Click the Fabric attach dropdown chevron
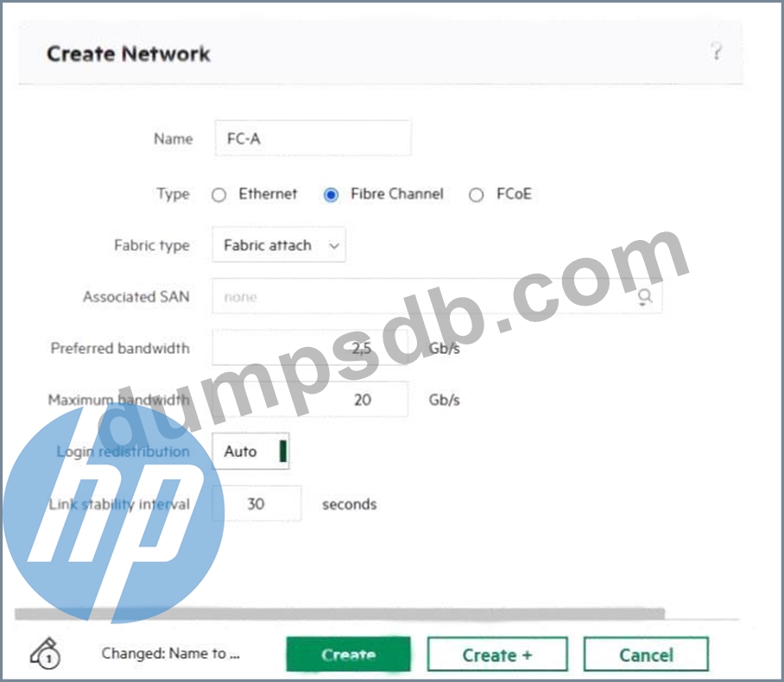 (334, 245)
